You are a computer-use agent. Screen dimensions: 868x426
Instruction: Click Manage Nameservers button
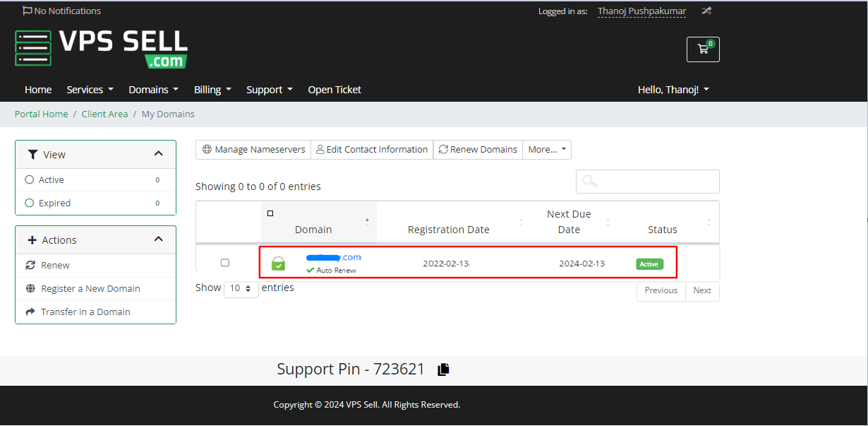(253, 150)
